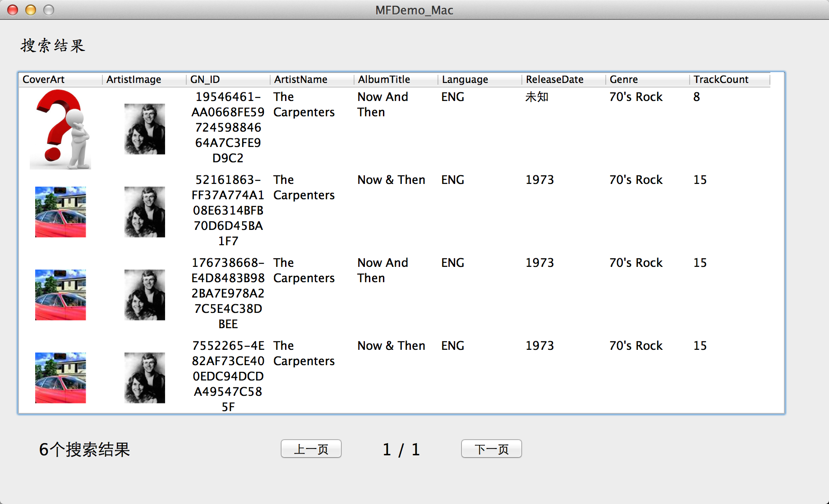The height and width of the screenshot is (504, 829).
Task: Click artist photo in row with ID 7552265
Action: 145,378
